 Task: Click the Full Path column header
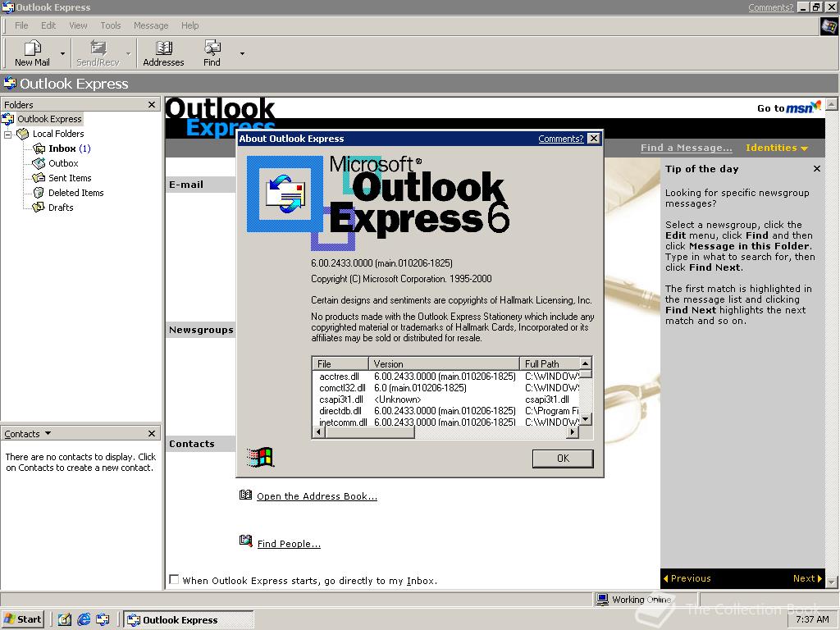pyautogui.click(x=550, y=363)
